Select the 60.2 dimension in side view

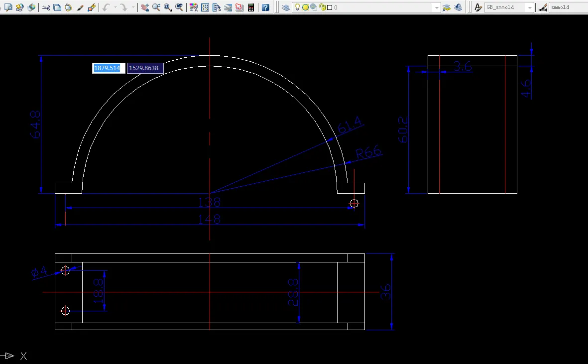(x=403, y=129)
